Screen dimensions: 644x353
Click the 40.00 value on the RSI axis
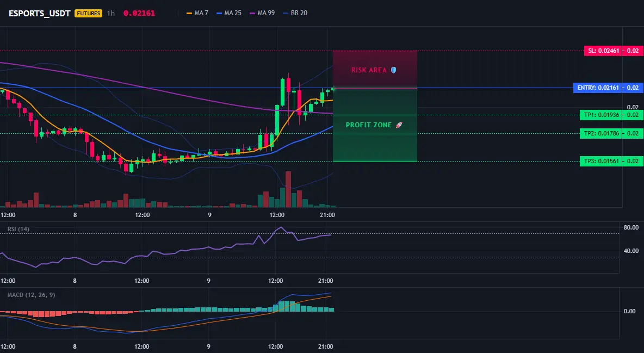tap(631, 251)
